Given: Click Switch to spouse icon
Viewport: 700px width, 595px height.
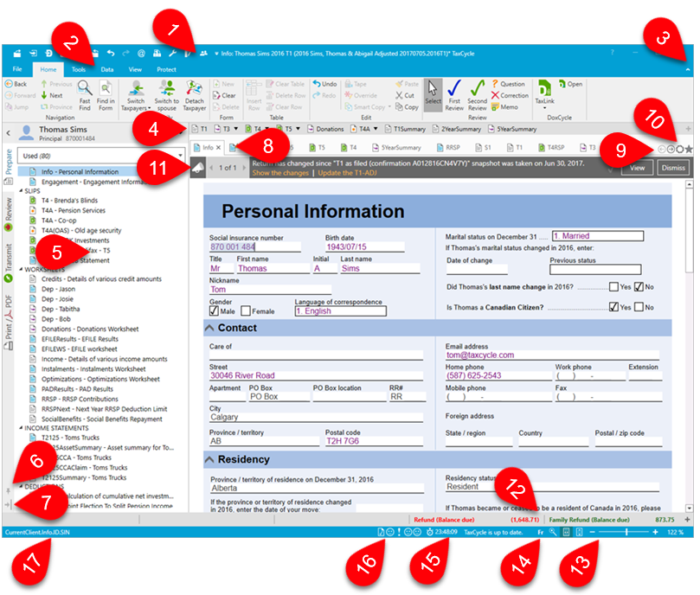Looking at the screenshot, I should tap(166, 87).
